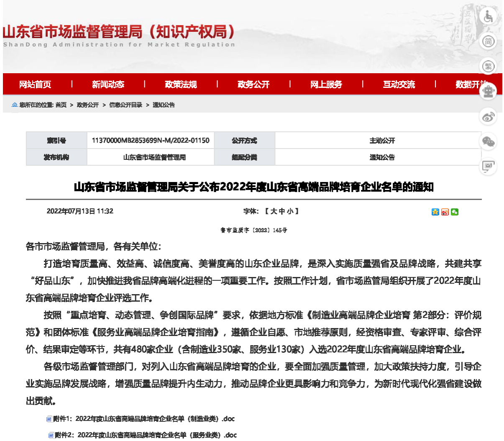
Task: Set font size to 大
Action: point(274,211)
